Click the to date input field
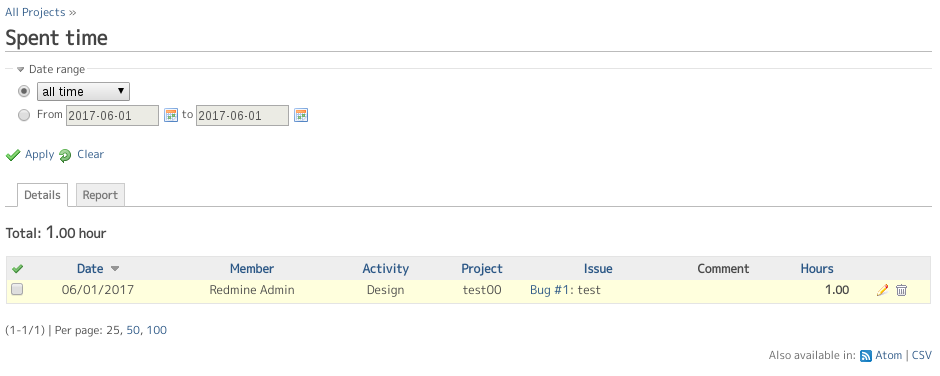The width and height of the screenshot is (940, 376). coord(242,116)
